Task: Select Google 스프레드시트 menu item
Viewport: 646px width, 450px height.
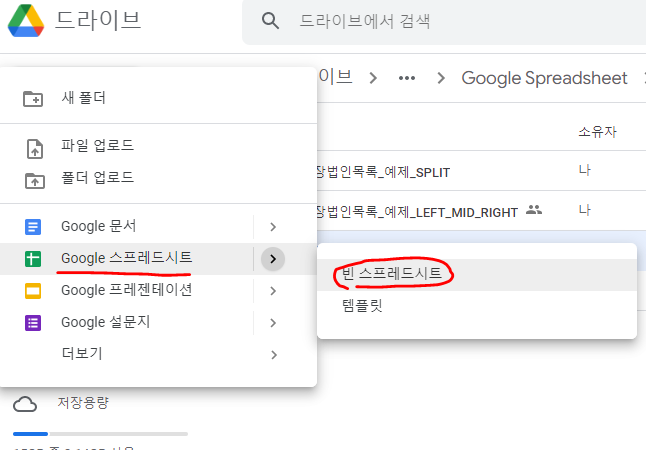Action: click(x=126, y=258)
